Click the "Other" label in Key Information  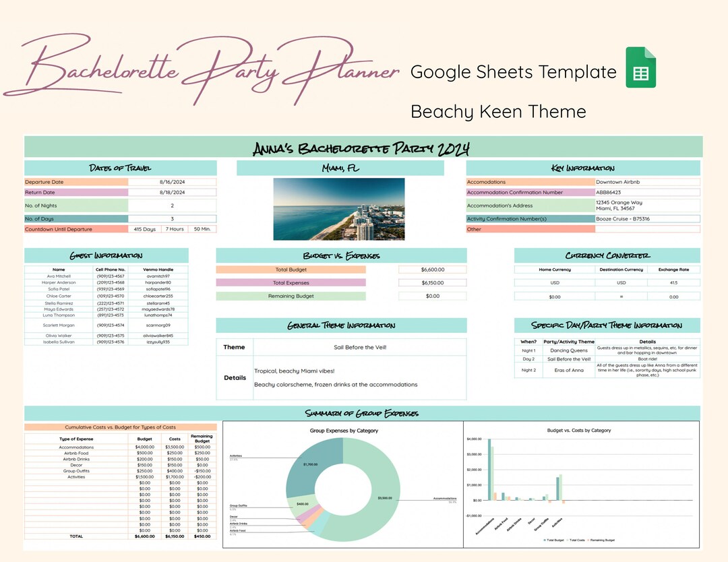[x=530, y=229]
